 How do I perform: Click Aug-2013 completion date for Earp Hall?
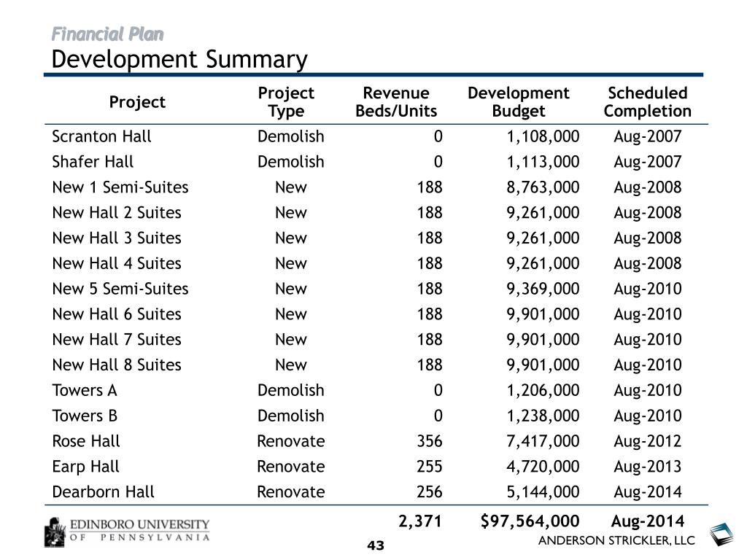pos(648,467)
